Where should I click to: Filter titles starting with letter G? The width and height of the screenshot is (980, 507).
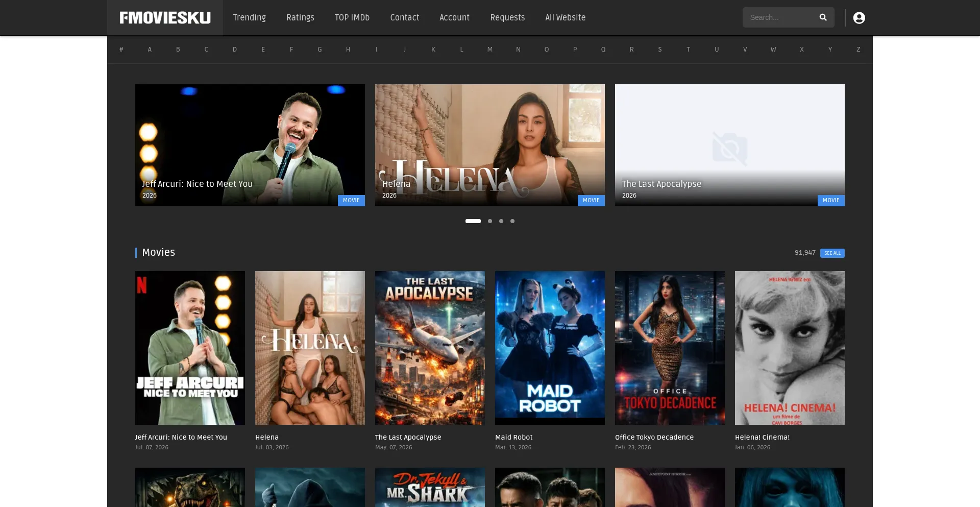click(x=320, y=50)
